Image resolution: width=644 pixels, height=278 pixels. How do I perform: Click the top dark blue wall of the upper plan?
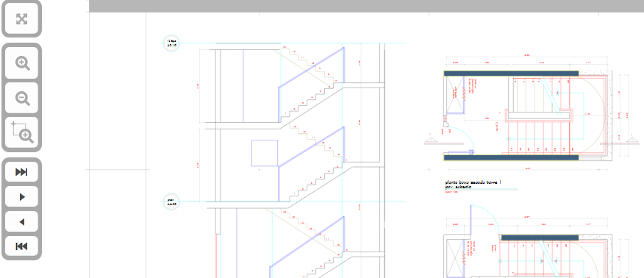511,74
